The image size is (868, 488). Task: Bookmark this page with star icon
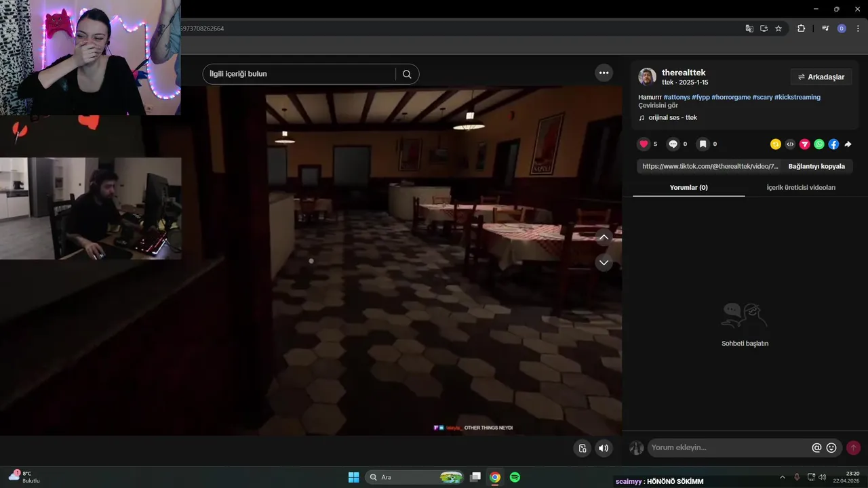click(x=778, y=28)
